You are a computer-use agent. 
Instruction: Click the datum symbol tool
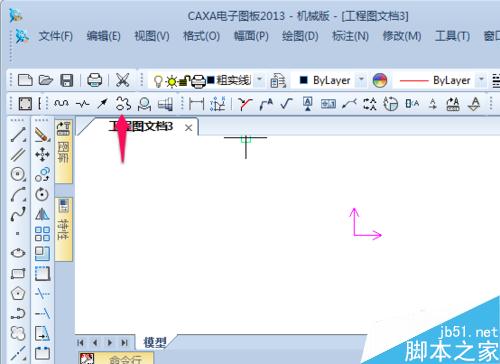tap(308, 104)
